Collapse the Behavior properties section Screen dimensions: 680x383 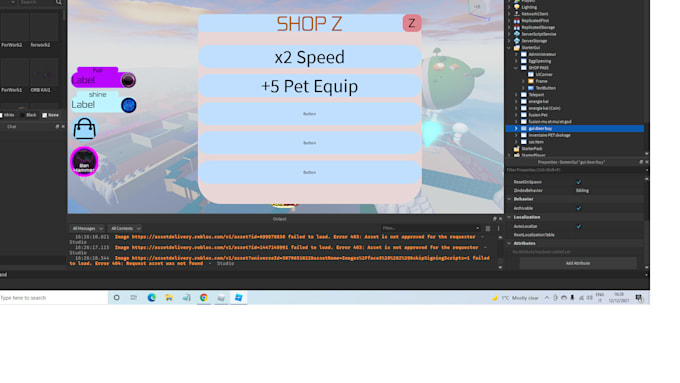click(509, 199)
